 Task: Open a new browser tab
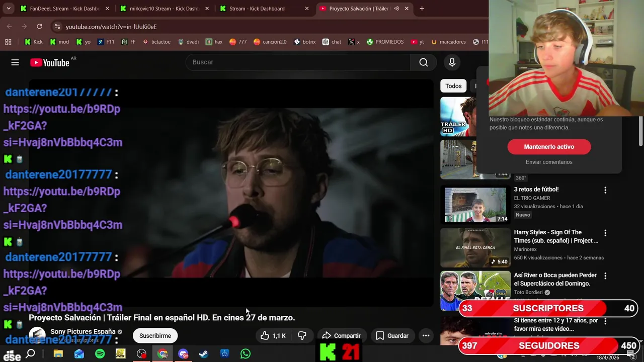(422, 9)
